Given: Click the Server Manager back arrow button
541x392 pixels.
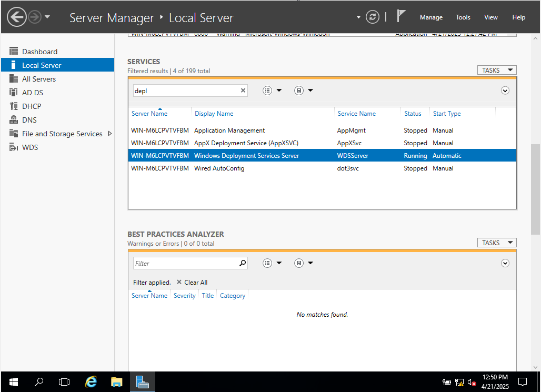Looking at the screenshot, I should (17, 17).
